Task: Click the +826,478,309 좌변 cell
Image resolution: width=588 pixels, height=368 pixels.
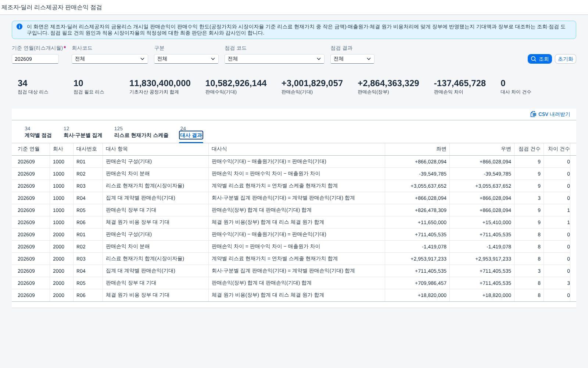Action: 431,210
